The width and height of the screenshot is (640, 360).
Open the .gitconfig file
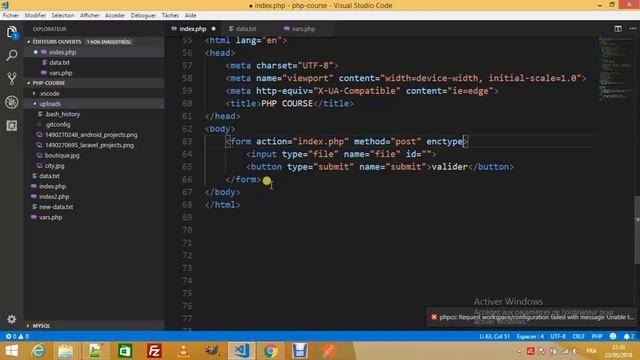[x=57, y=124]
